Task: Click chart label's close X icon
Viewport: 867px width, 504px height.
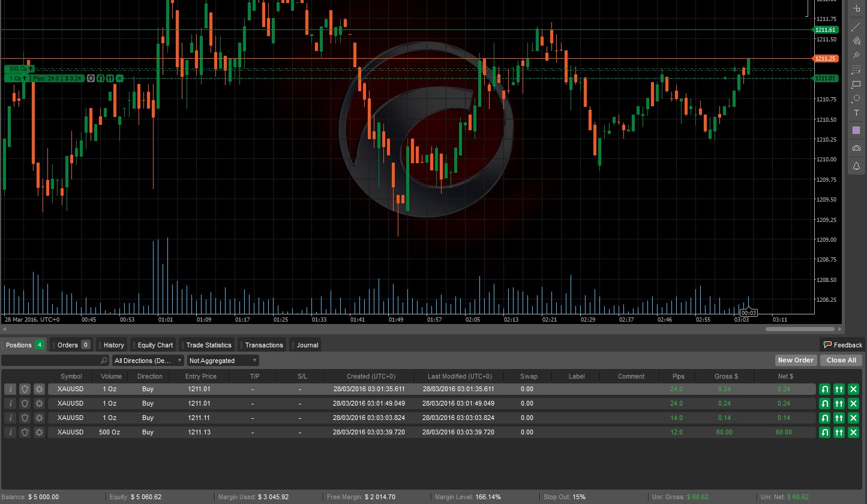Action: [x=119, y=78]
